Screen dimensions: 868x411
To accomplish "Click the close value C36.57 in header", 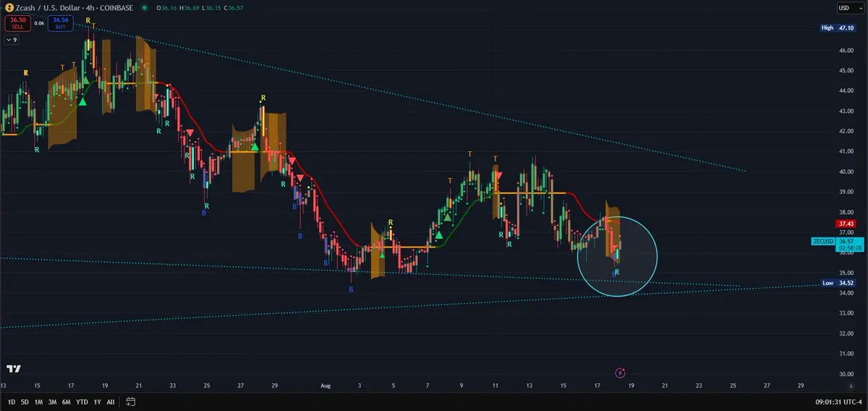I will [233, 7].
